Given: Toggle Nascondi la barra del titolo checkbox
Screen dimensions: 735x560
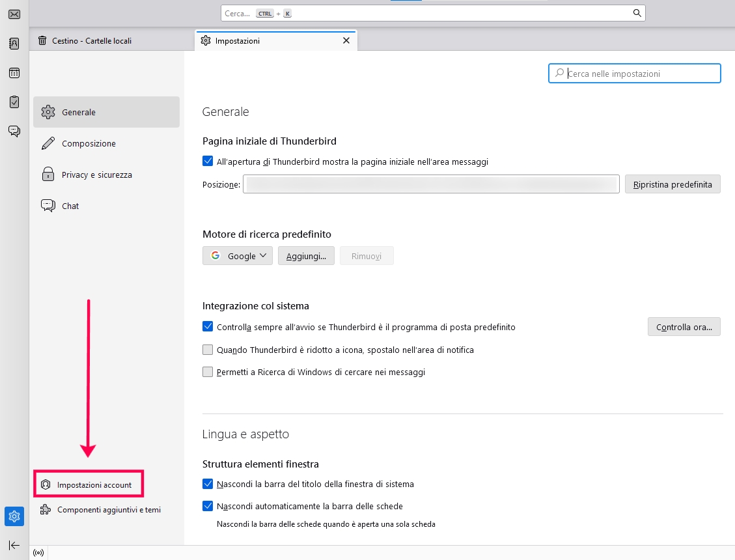Looking at the screenshot, I should pyautogui.click(x=208, y=484).
